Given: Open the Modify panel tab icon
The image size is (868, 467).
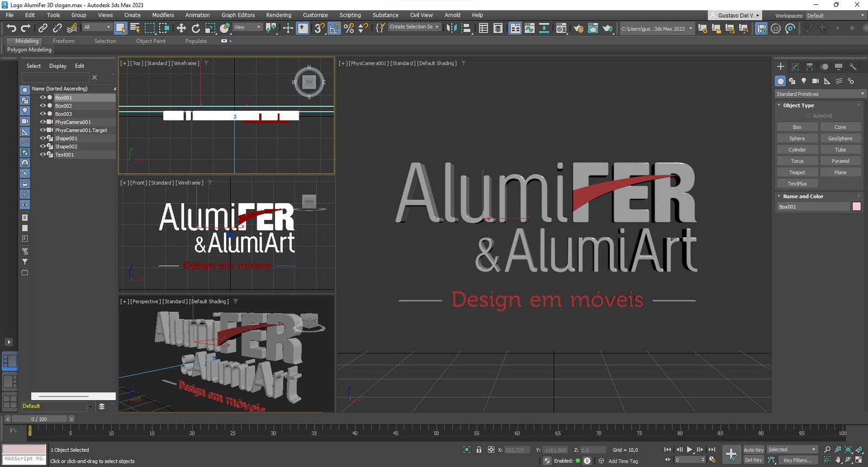Looking at the screenshot, I should (795, 66).
